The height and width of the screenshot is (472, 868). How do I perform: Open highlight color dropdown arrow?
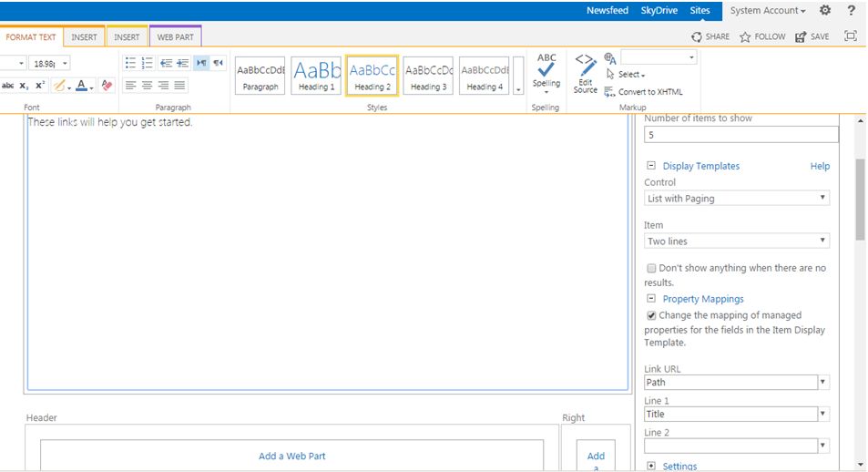[69, 87]
